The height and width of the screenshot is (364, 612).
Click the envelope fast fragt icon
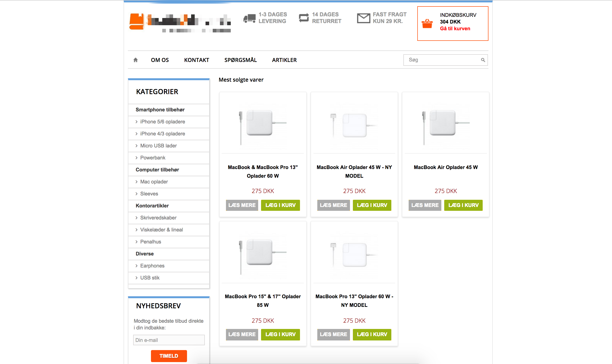click(363, 18)
